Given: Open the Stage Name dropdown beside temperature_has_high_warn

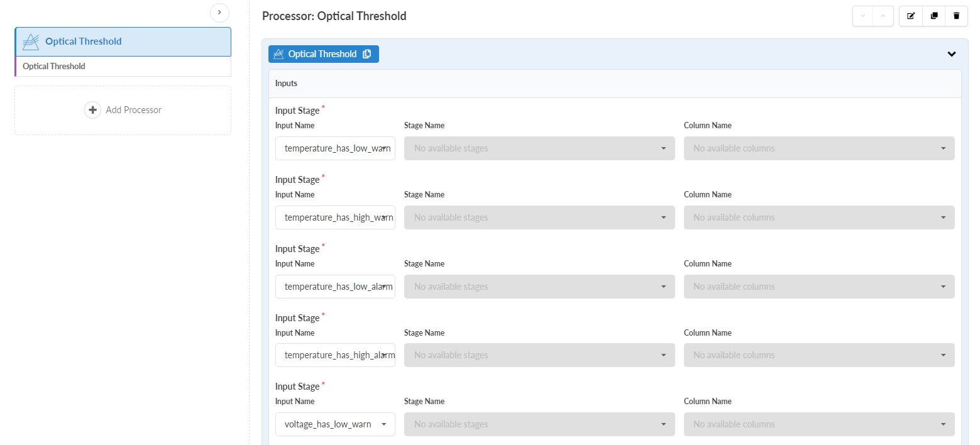Looking at the screenshot, I should pyautogui.click(x=539, y=217).
